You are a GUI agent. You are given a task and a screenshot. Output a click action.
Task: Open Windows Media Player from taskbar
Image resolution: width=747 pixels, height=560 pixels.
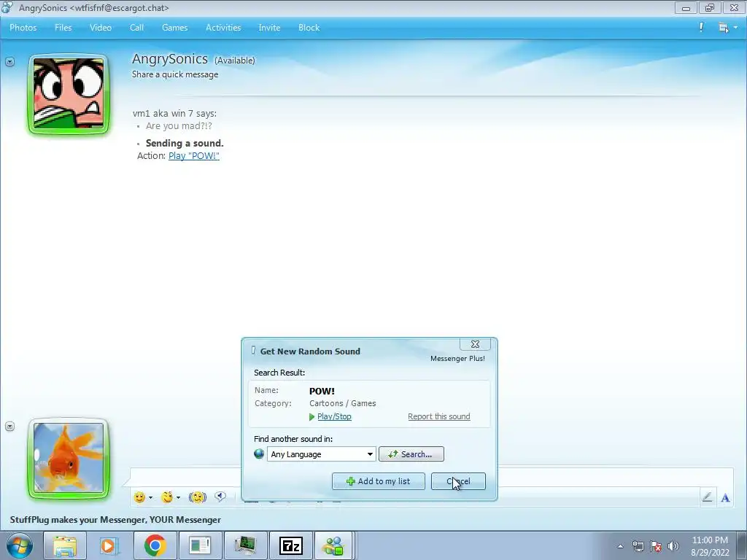coord(109,545)
